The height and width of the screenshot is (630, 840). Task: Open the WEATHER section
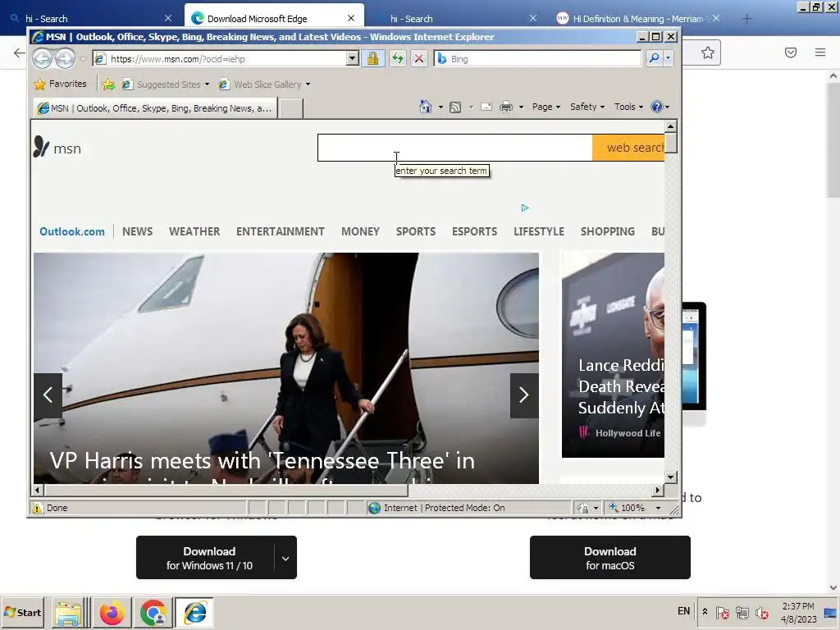[194, 231]
